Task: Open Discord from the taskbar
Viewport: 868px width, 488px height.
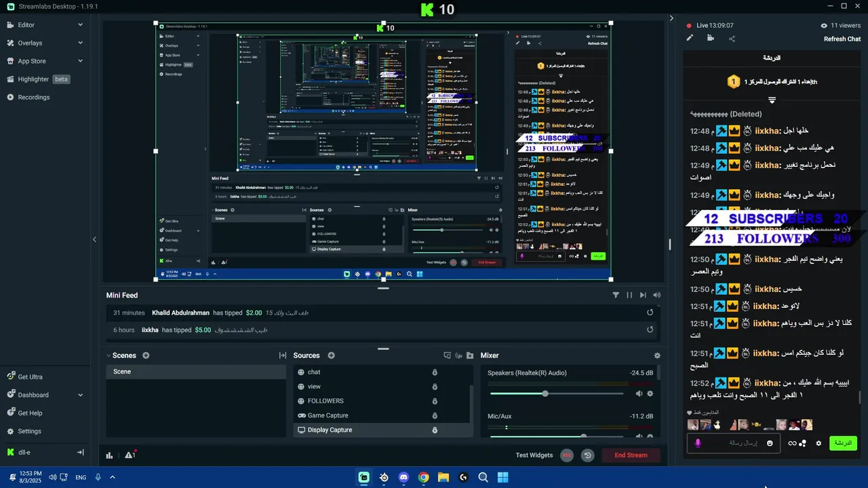Action: (x=403, y=477)
